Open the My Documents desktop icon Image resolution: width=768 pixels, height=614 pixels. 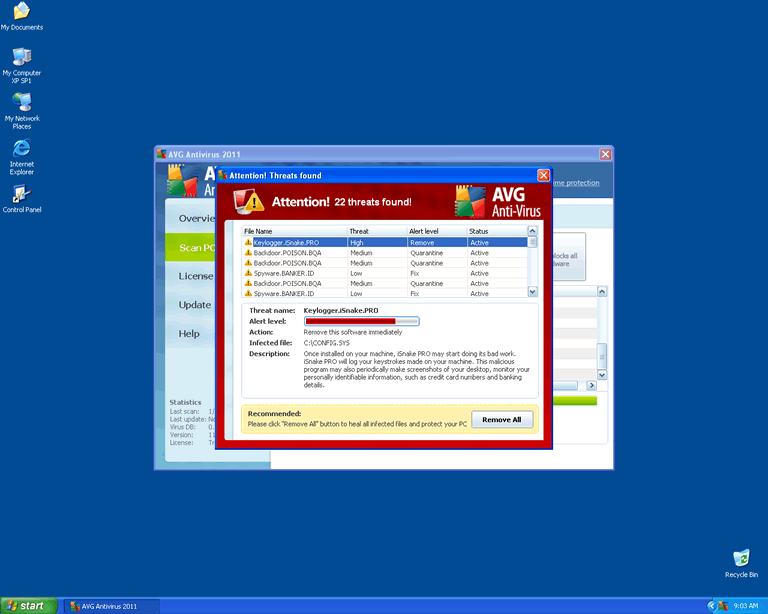[x=21, y=12]
